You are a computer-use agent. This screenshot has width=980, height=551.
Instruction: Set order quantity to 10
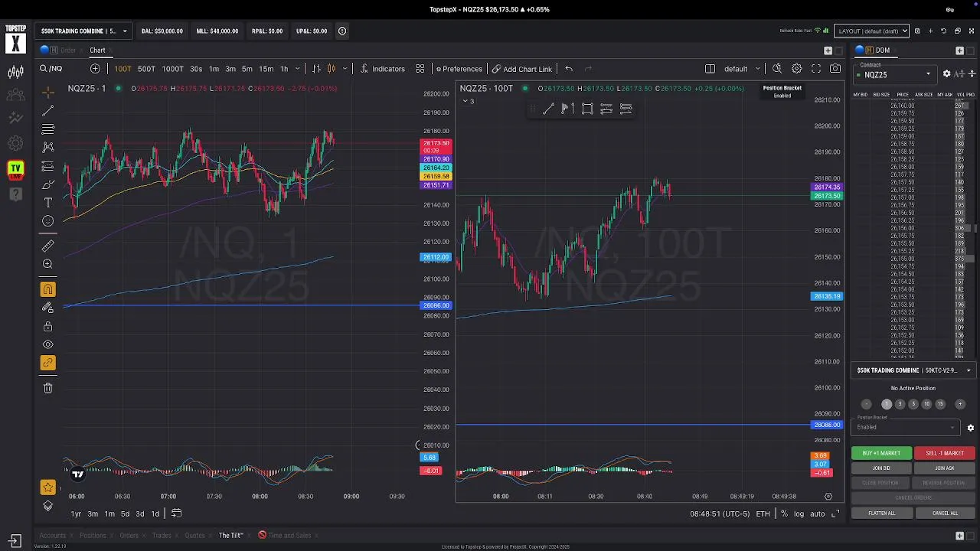click(926, 404)
